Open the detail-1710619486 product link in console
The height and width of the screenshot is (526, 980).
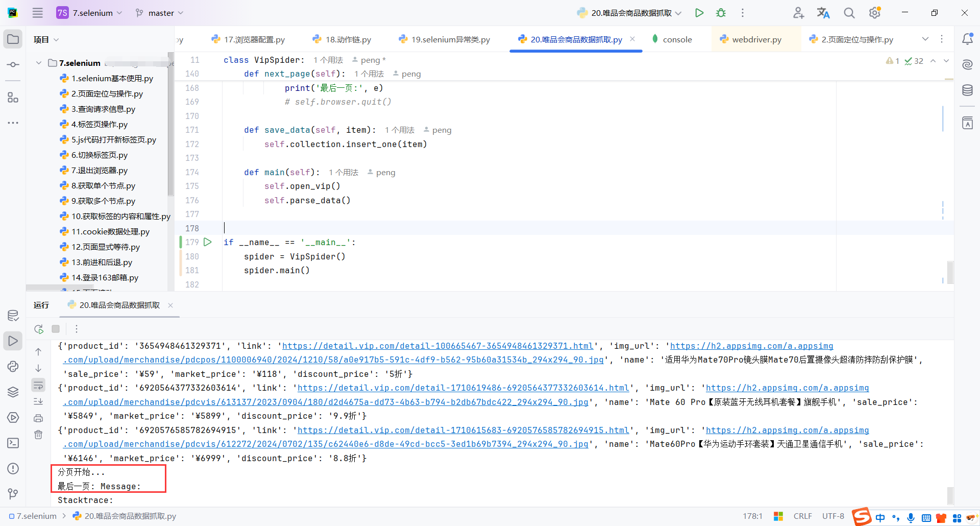[x=463, y=388]
